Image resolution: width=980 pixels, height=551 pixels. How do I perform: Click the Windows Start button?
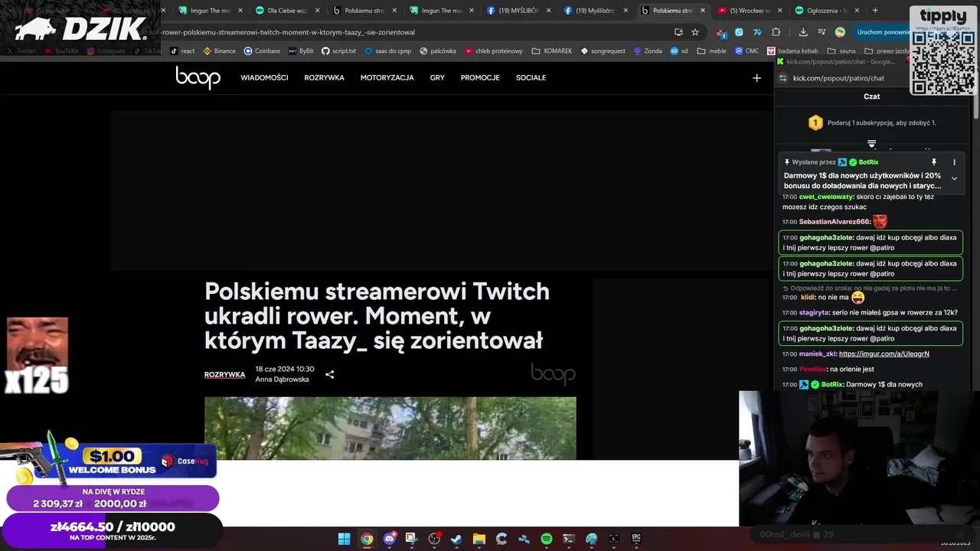(x=345, y=539)
